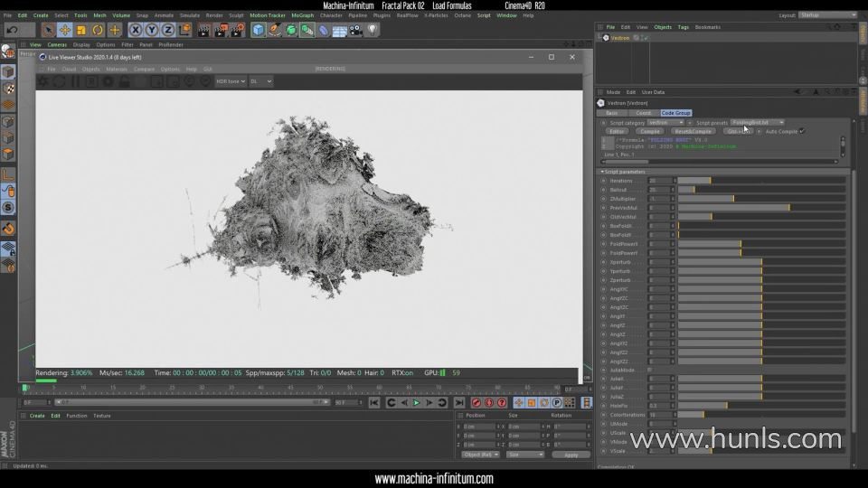Viewport: 868px width, 488px height.
Task: Select the Move tool in toolbar
Action: click(65, 30)
